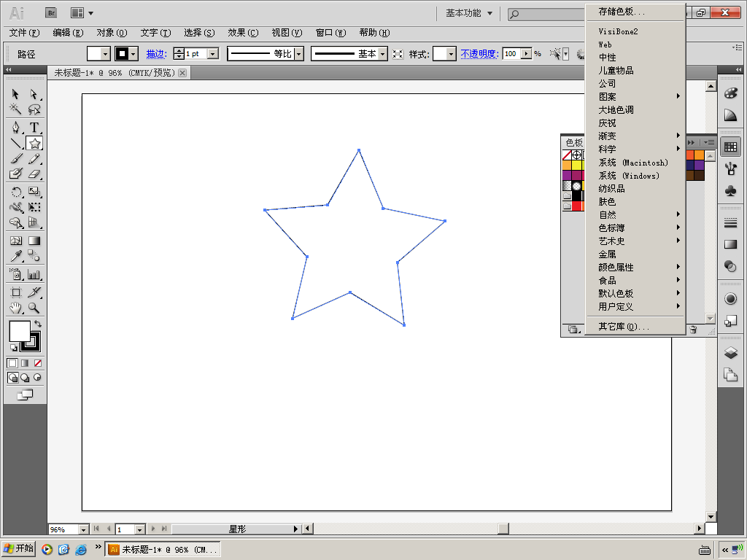Set paint to None in toolbox
Viewport: 747px width, 560px height.
coord(38,363)
